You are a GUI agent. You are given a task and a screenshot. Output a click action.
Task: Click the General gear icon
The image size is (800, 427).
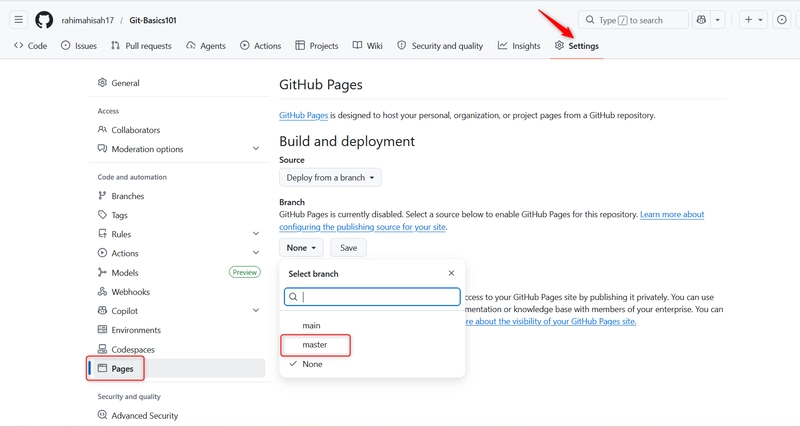(x=102, y=82)
